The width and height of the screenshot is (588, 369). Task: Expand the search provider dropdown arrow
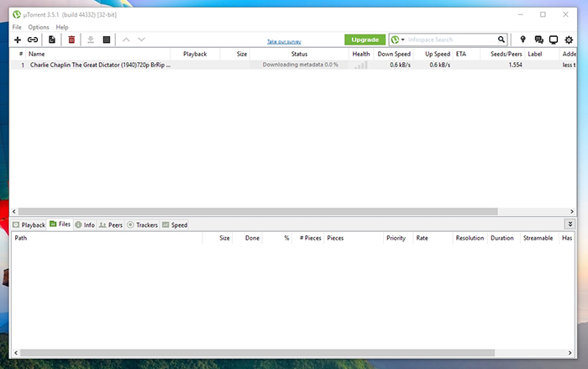tap(403, 40)
